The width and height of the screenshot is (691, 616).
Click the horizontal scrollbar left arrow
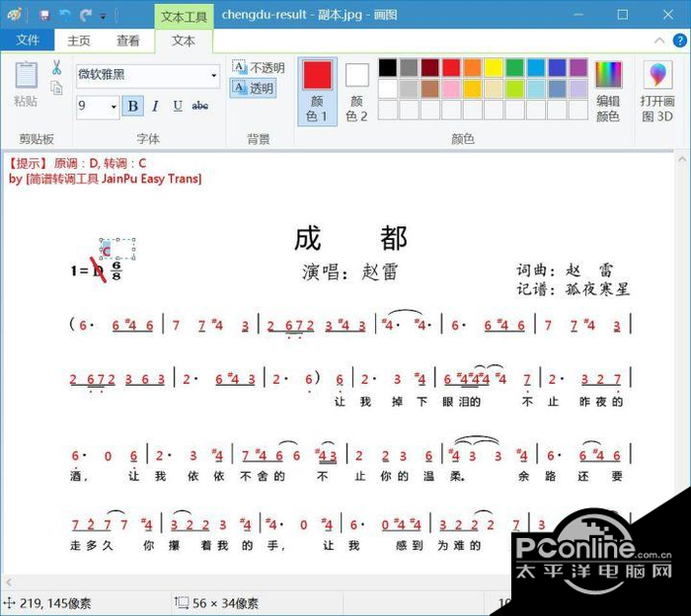coord(8,581)
